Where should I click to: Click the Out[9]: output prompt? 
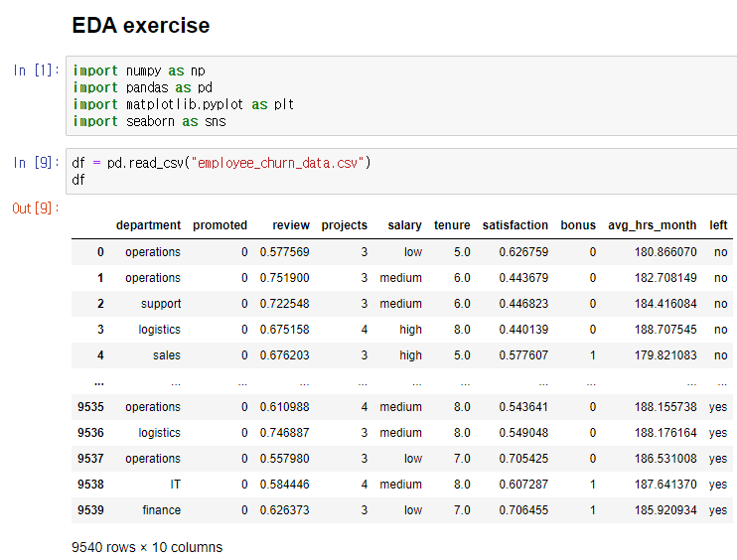pos(36,209)
